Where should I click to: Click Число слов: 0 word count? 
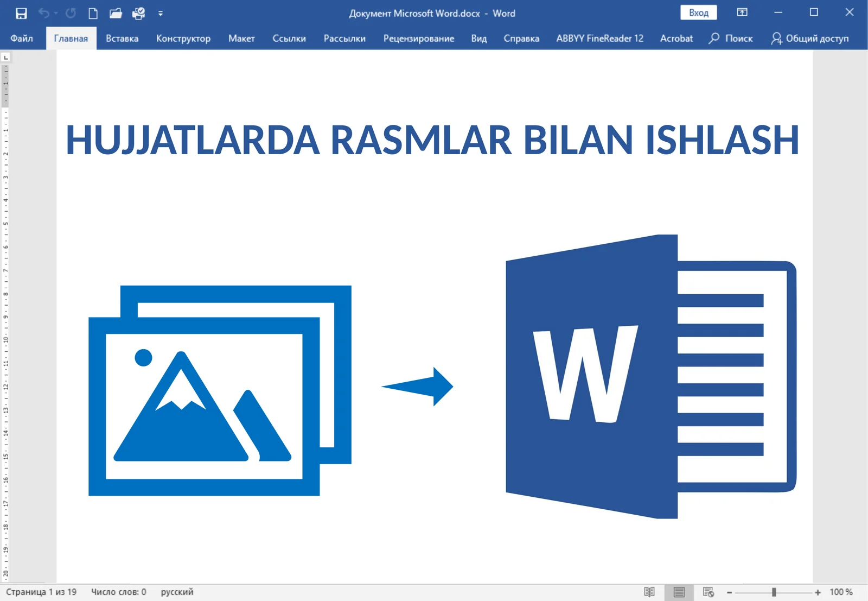(x=119, y=592)
